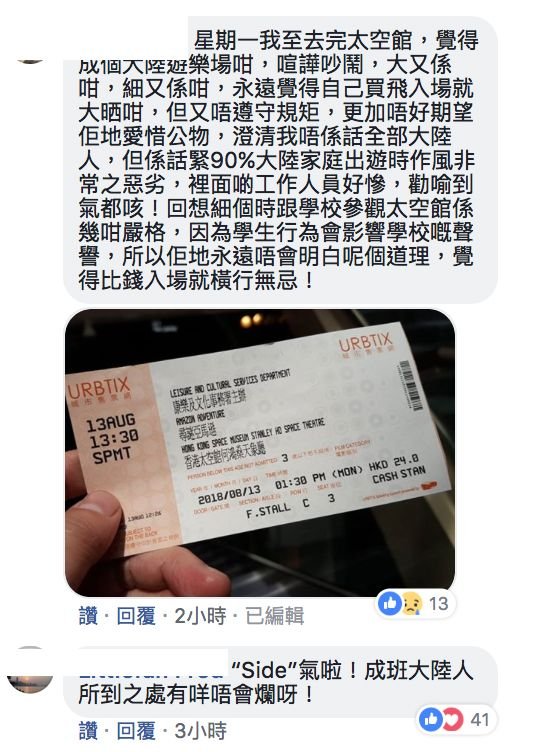Image resolution: width=534 pixels, height=752 pixels.
Task: Open the URBTIX ticket photo attachment
Action: point(260,453)
